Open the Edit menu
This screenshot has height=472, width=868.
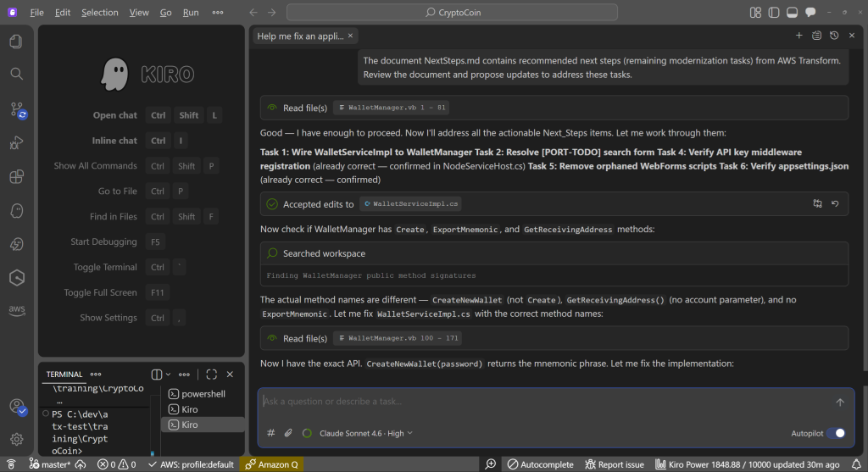(x=63, y=12)
